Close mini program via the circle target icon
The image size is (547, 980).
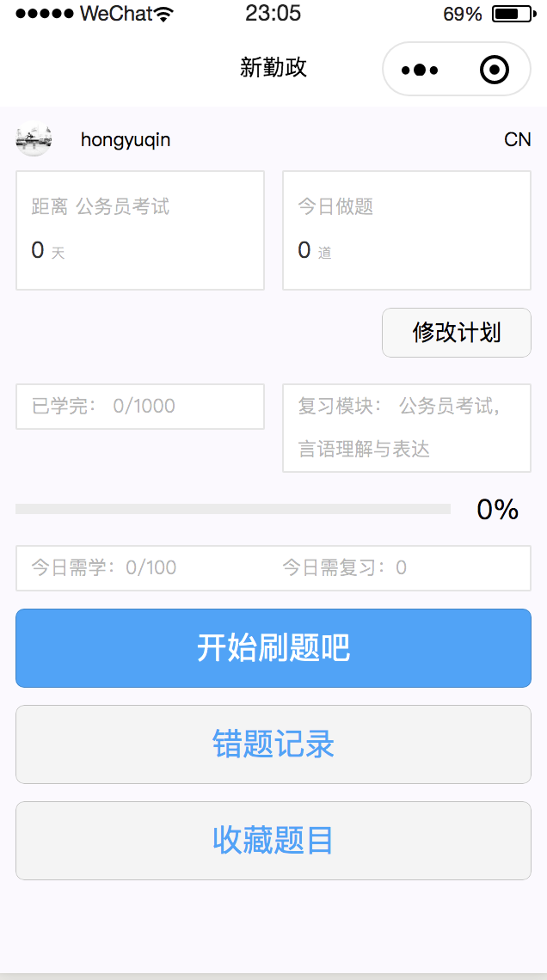(495, 70)
